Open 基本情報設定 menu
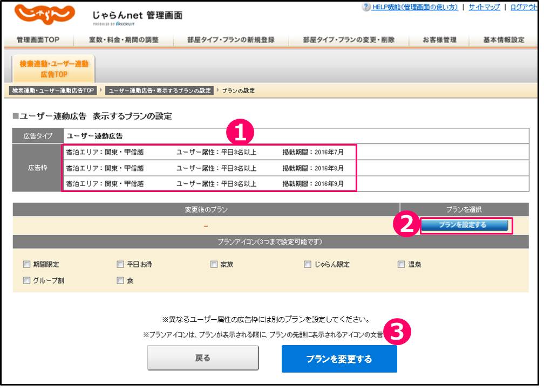544x392 pixels. click(x=503, y=40)
